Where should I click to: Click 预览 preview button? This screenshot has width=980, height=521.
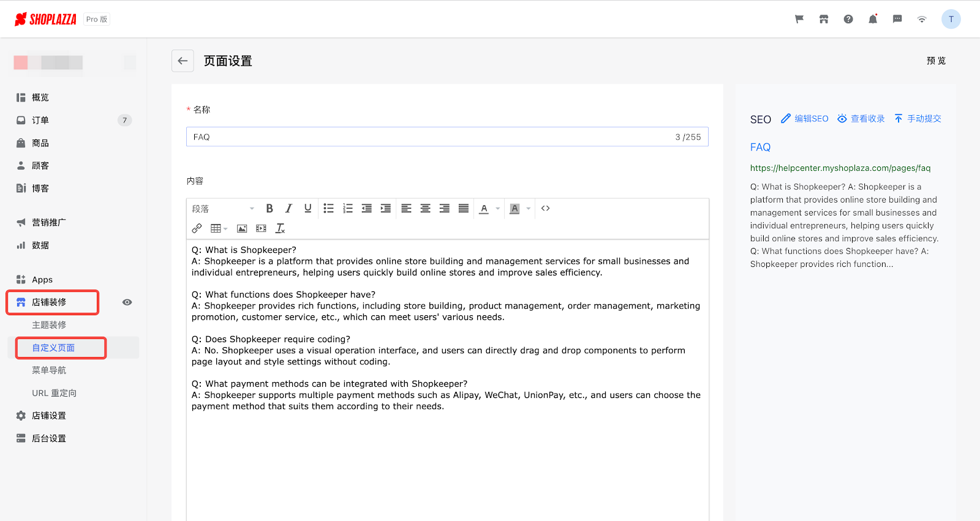click(936, 61)
